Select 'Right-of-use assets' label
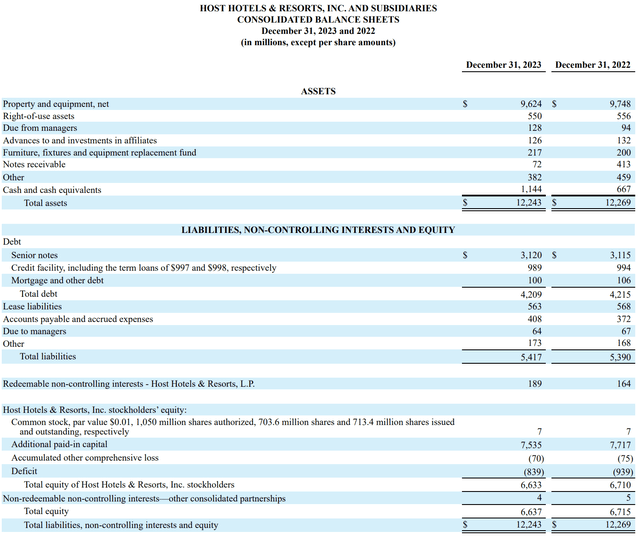Viewport: 640px width, 538px height. (x=38, y=116)
